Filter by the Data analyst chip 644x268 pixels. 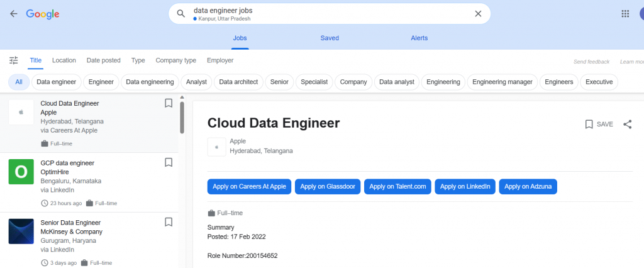(x=397, y=82)
